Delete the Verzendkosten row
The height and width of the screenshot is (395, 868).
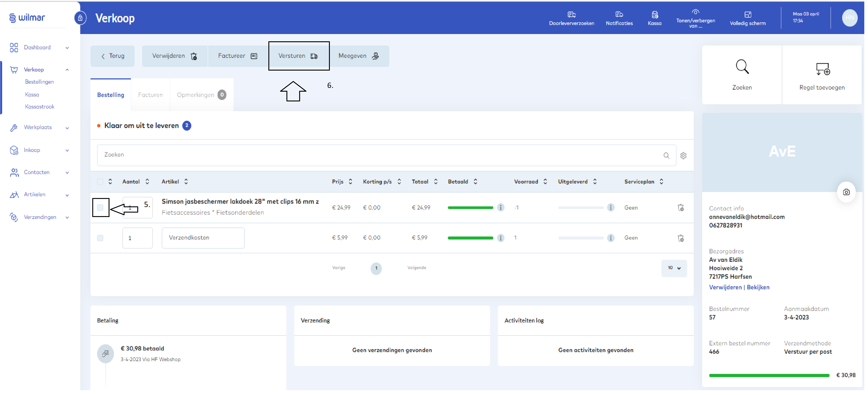click(x=684, y=239)
